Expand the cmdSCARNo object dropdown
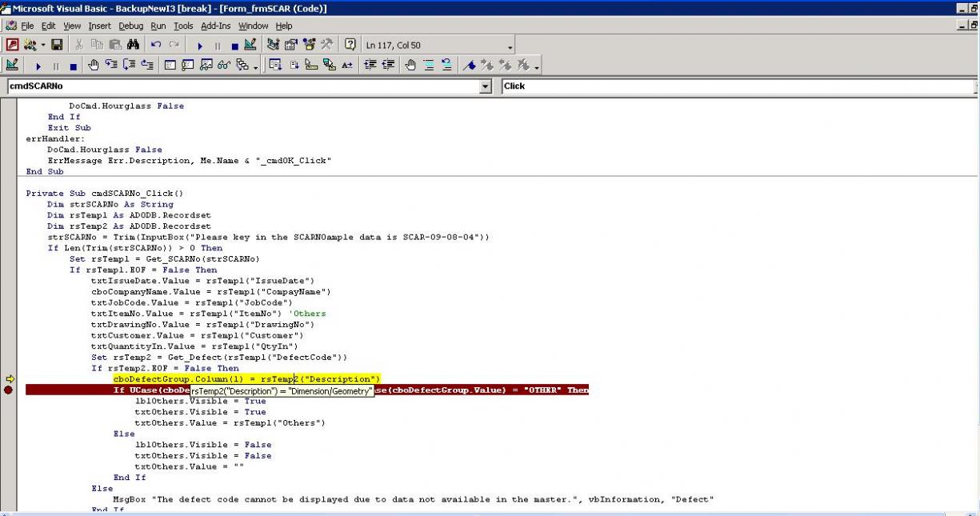 pos(485,86)
